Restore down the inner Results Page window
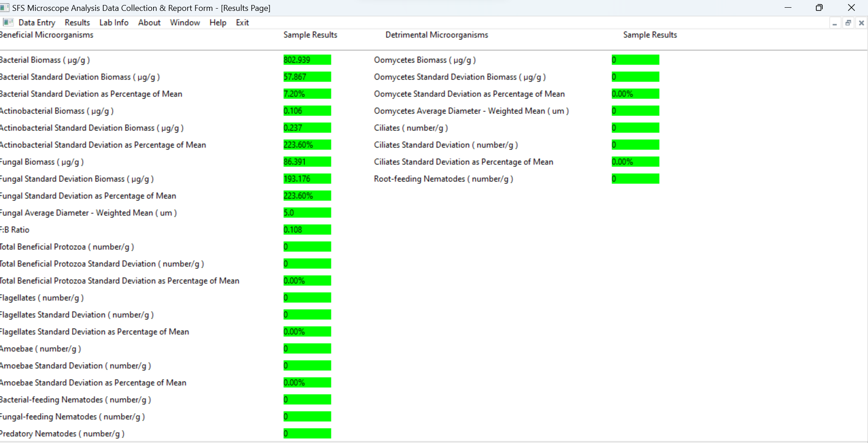This screenshot has height=443, width=868. pos(848,23)
